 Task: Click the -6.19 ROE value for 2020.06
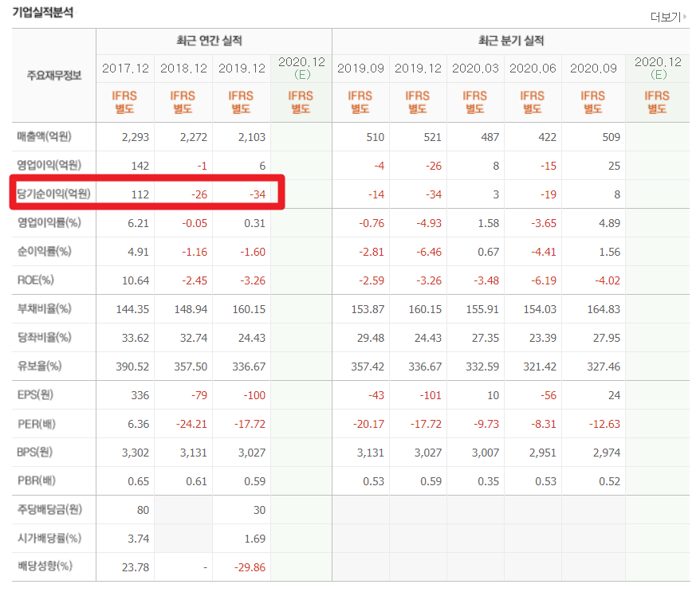click(x=543, y=280)
